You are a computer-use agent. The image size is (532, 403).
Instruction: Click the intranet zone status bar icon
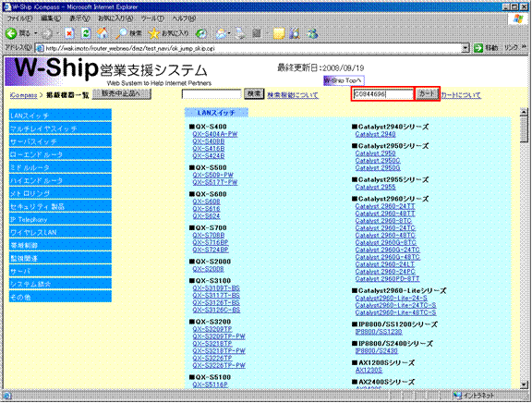457,396
